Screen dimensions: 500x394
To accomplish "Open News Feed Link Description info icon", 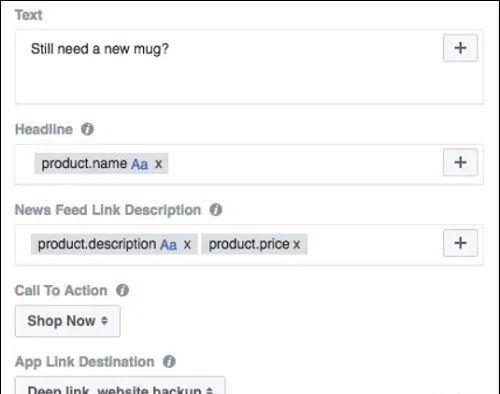I will point(216,210).
